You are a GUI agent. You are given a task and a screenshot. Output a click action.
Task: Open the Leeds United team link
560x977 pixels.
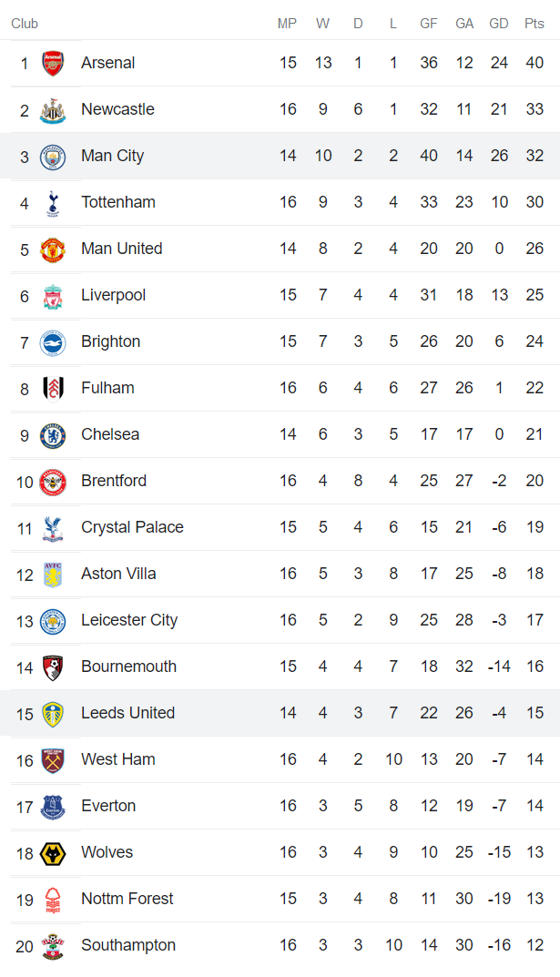(x=127, y=713)
